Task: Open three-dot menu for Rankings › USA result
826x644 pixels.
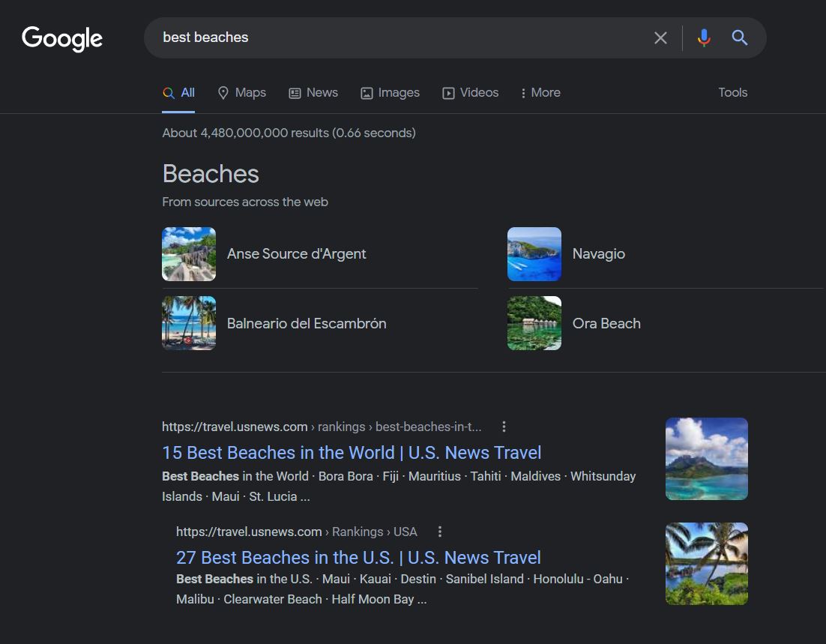Action: point(440,532)
